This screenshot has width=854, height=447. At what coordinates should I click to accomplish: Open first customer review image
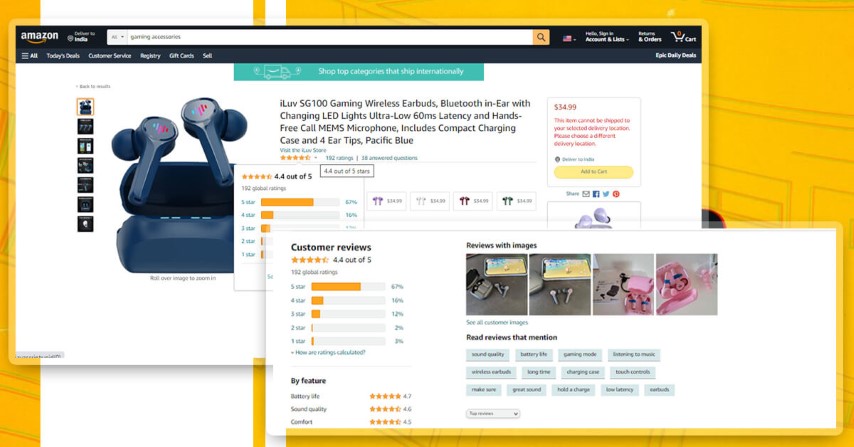click(497, 284)
